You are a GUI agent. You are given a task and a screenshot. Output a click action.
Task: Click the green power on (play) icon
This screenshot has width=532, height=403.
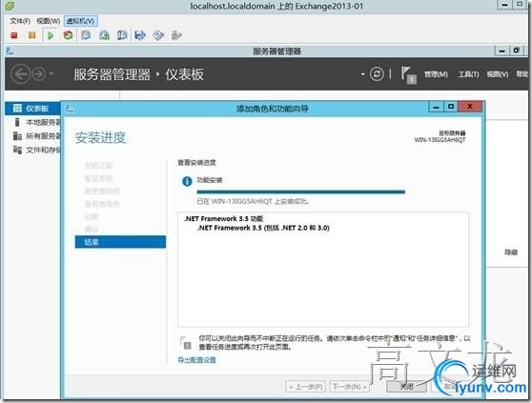51,35
